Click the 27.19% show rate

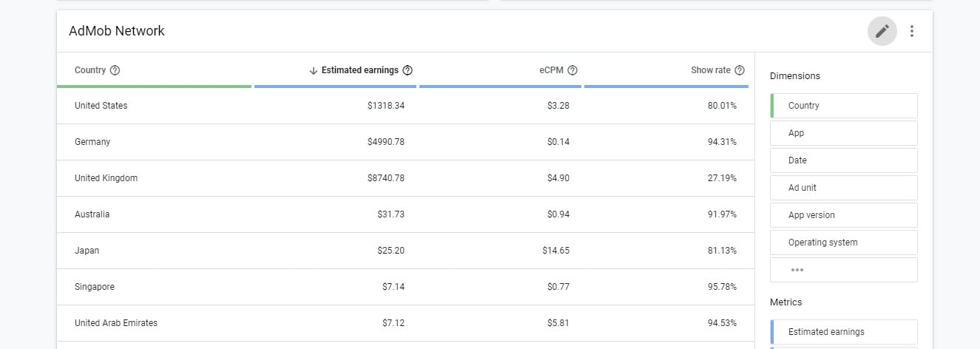click(x=722, y=178)
